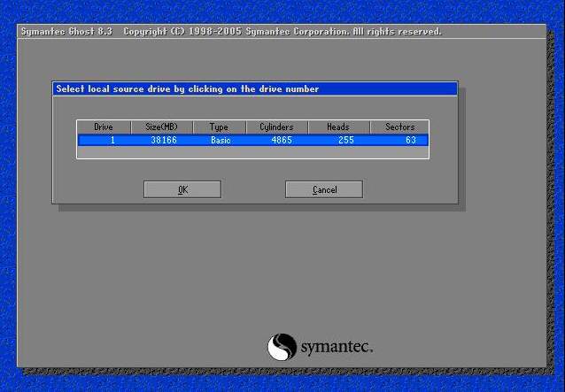Click the 255 heads value
The image size is (565, 392).
[346, 140]
